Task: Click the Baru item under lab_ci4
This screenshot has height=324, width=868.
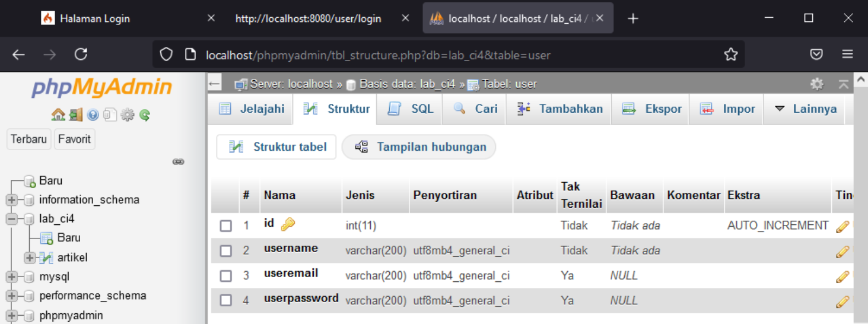Action: (x=69, y=238)
